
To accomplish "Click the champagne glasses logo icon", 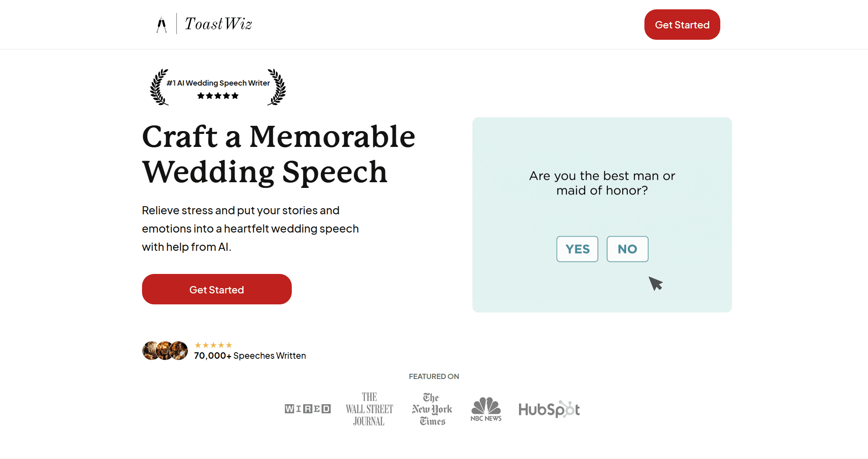I will [x=162, y=24].
